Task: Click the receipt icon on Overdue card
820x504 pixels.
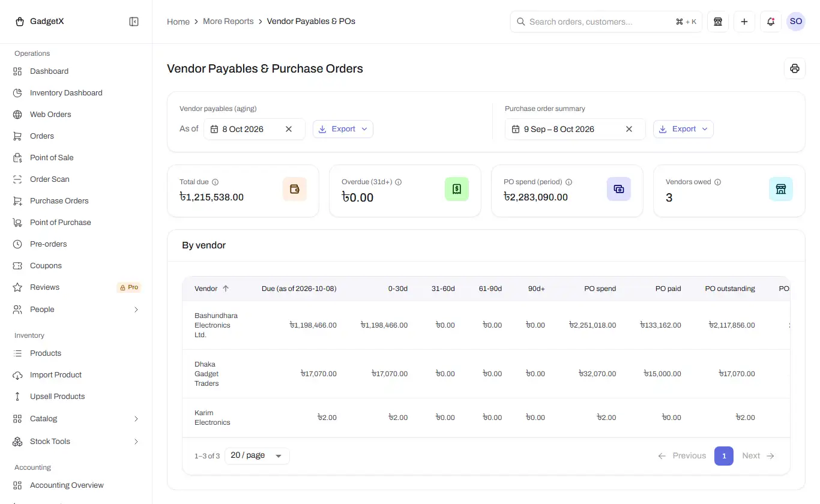Action: pos(457,189)
